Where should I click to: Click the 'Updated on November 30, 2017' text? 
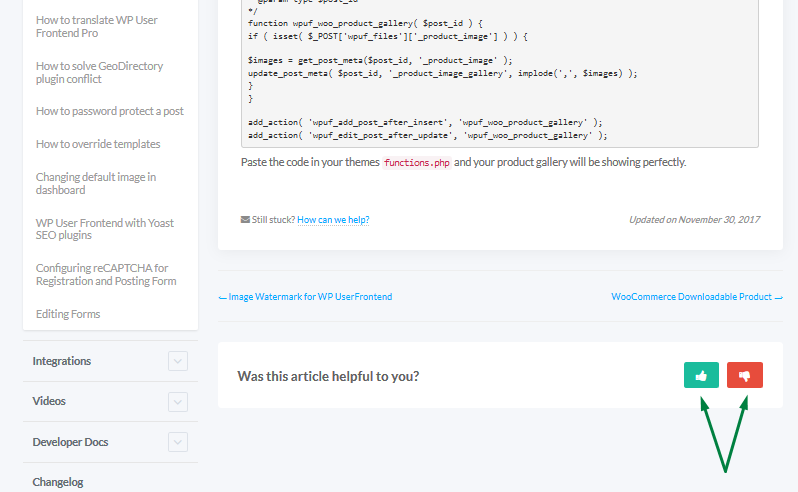(x=694, y=220)
